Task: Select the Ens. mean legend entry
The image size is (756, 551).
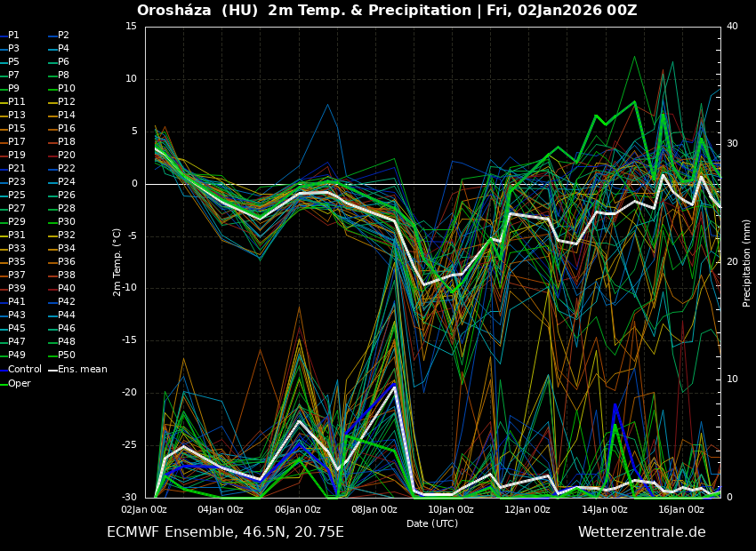Action: click(x=82, y=369)
